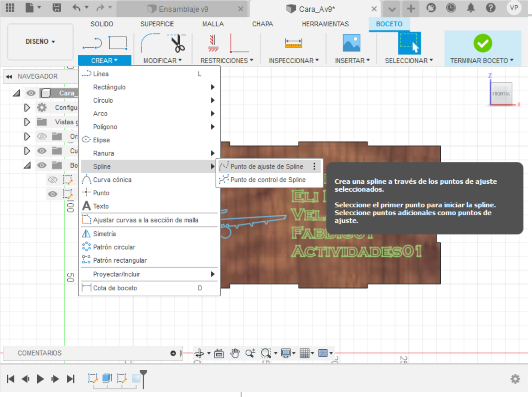Select "Curva cónica" in the Crear menu
This screenshot has width=532, height=397.
[x=149, y=180]
